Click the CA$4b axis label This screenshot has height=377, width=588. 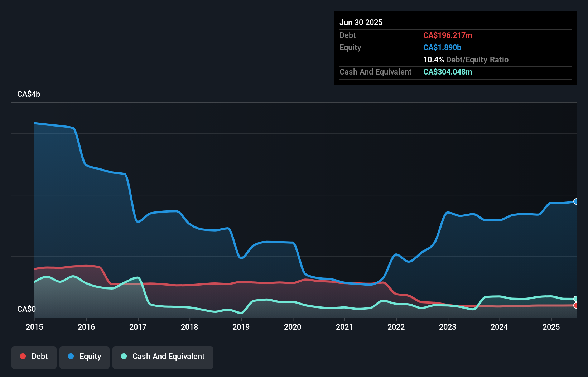pyautogui.click(x=28, y=94)
